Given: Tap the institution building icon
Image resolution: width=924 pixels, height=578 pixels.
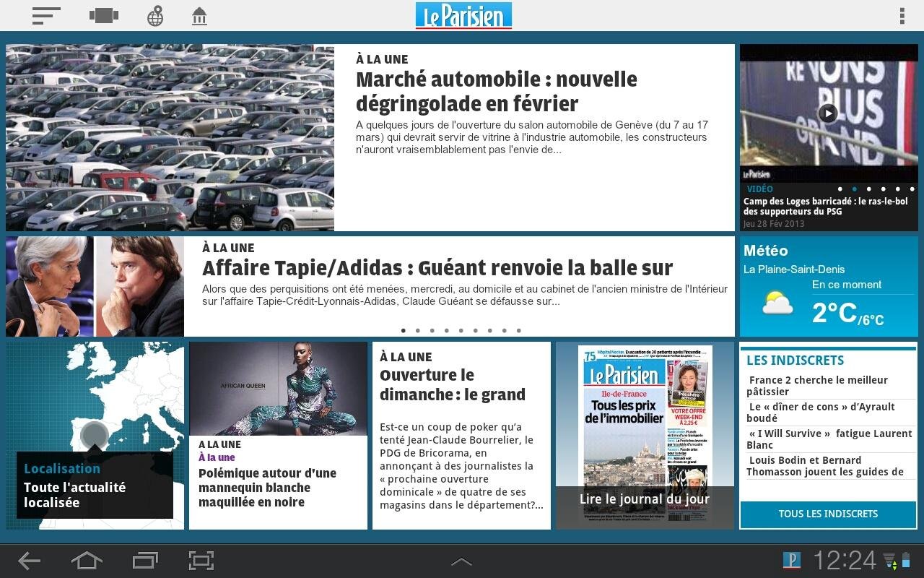Looking at the screenshot, I should click(x=199, y=16).
